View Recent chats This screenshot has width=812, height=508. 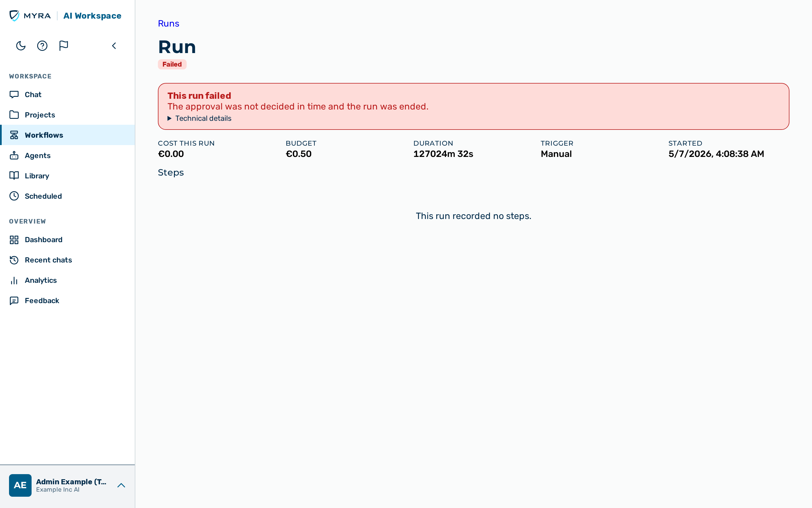[x=68, y=260]
